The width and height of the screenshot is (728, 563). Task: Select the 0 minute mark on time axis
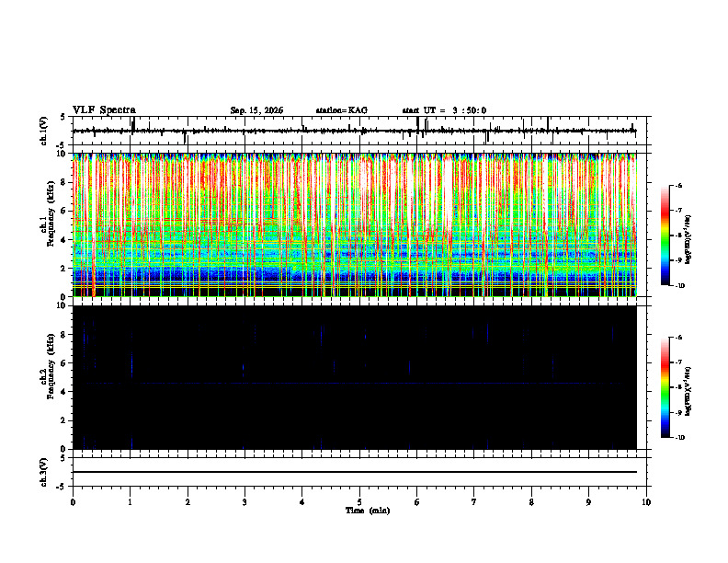click(73, 502)
